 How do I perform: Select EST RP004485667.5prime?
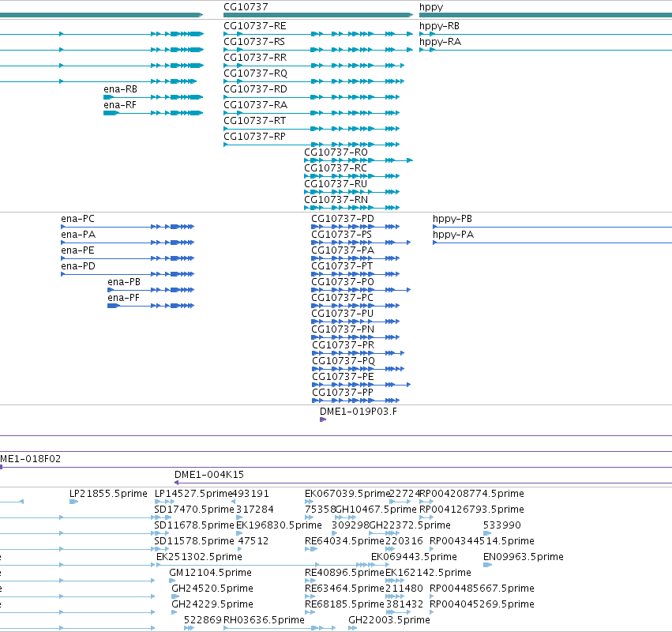(x=482, y=589)
